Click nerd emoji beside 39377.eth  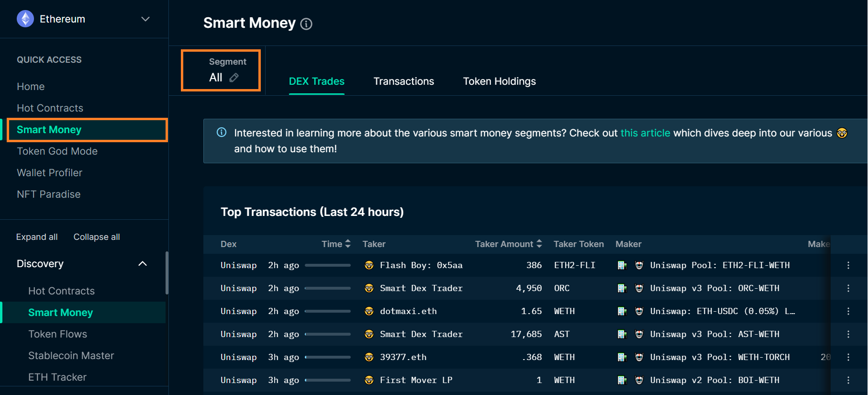[369, 357]
